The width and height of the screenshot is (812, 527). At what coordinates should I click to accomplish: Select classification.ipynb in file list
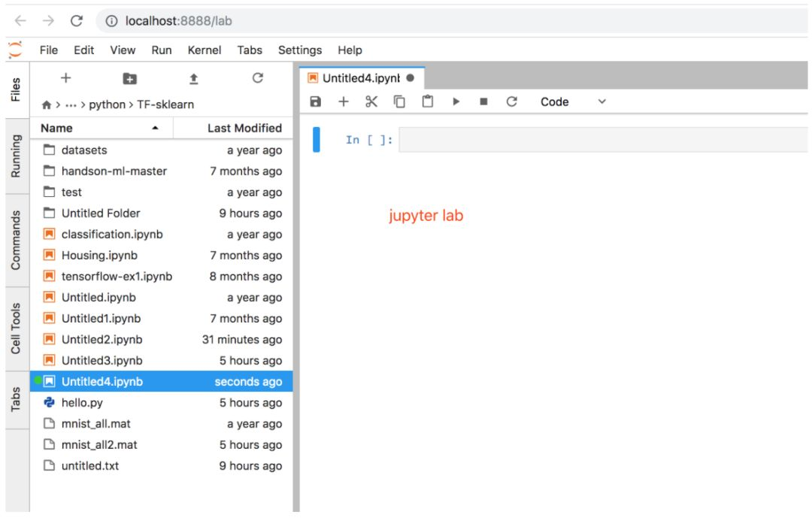coord(162,235)
